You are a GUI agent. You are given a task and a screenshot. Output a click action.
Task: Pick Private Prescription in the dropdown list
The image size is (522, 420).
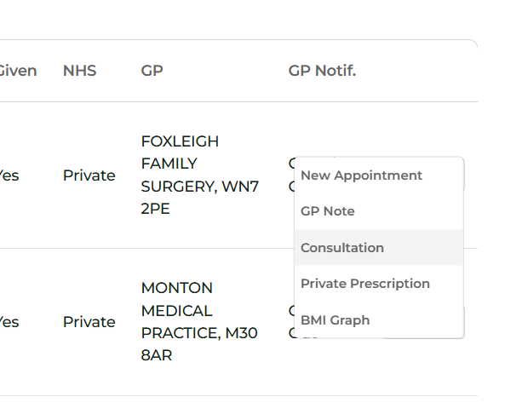(x=365, y=284)
